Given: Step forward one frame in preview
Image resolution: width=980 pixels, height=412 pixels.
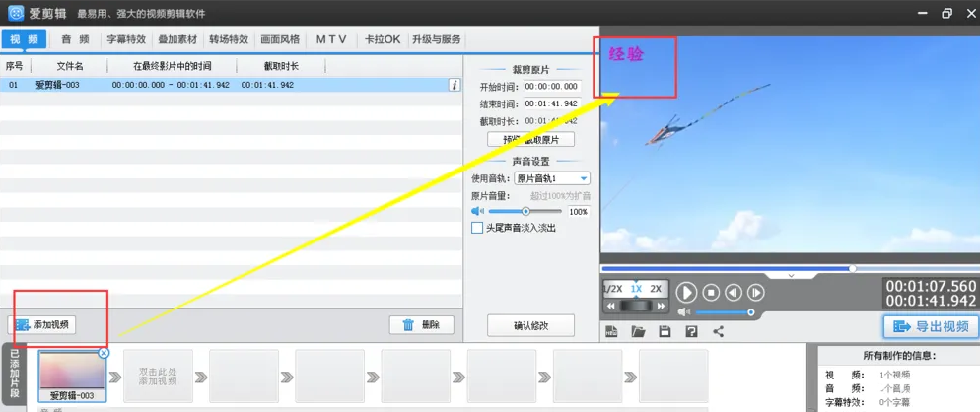Looking at the screenshot, I should pos(755,292).
